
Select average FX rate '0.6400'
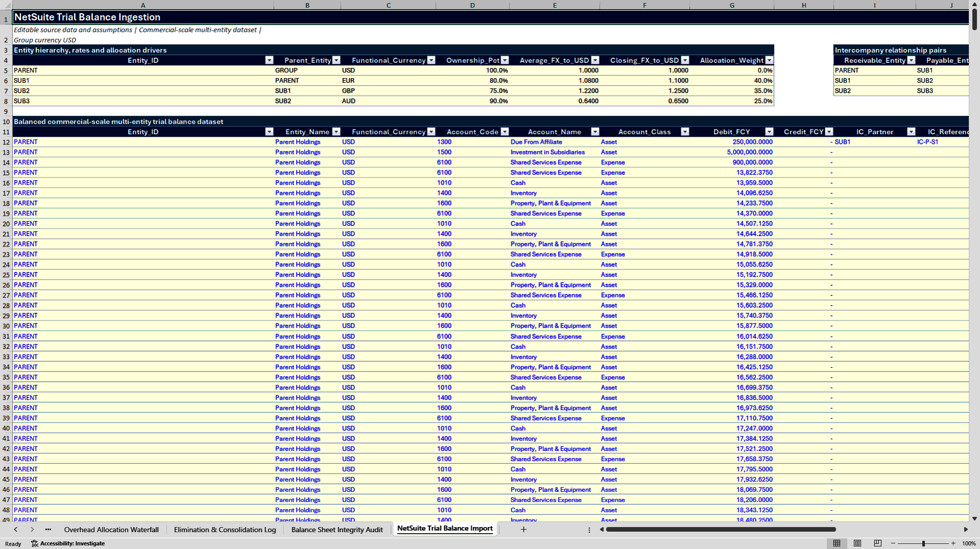tap(554, 101)
